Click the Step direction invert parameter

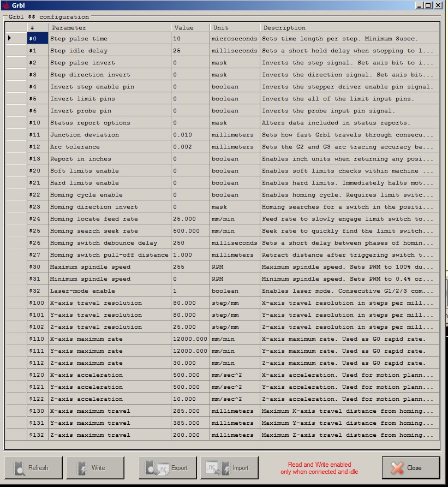(x=110, y=74)
